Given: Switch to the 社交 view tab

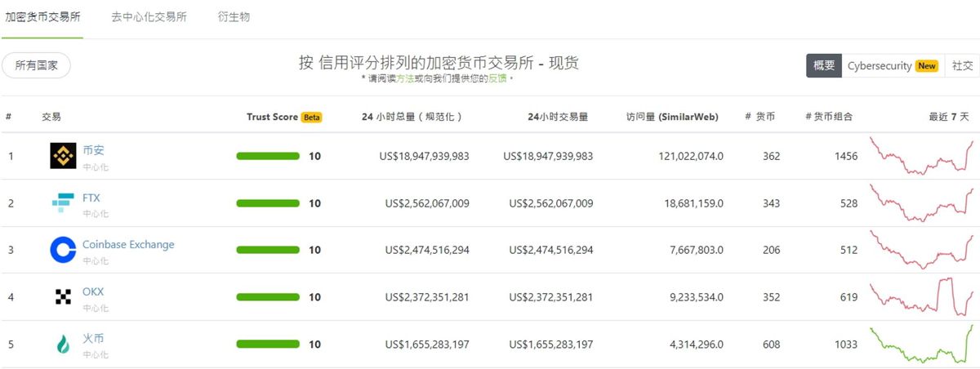Looking at the screenshot, I should (x=963, y=66).
